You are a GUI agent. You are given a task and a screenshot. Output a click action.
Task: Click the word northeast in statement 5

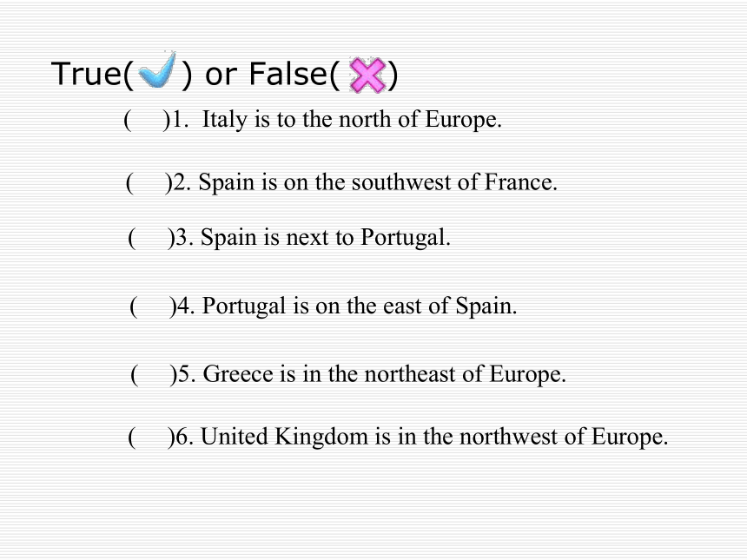(x=410, y=374)
